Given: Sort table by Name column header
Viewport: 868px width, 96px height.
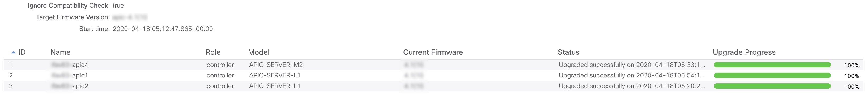Looking at the screenshot, I should (60, 52).
